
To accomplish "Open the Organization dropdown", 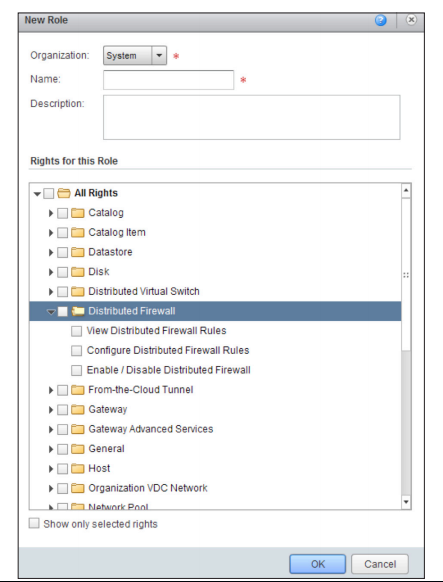I will click(159, 56).
